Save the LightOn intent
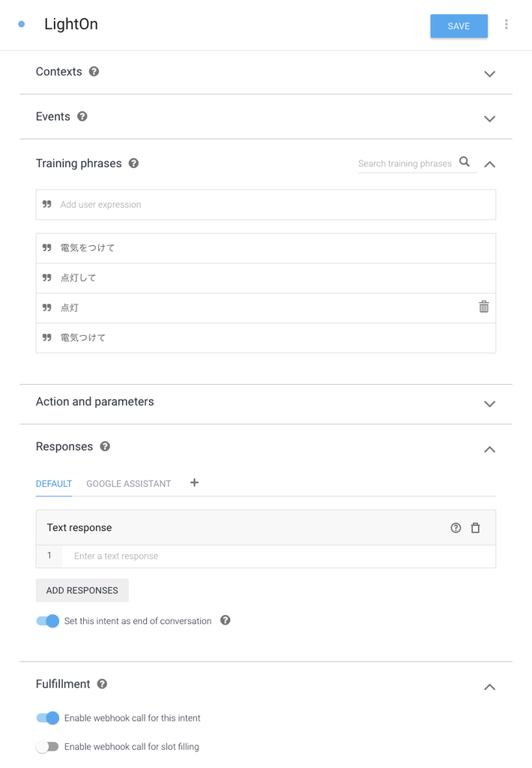 459,26
